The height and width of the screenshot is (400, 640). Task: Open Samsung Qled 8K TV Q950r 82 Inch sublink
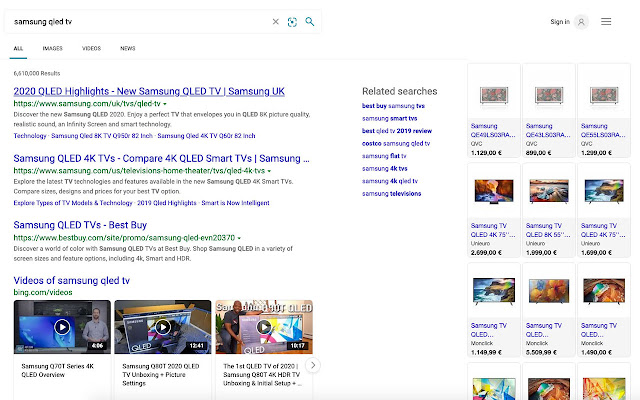pyautogui.click(x=102, y=136)
